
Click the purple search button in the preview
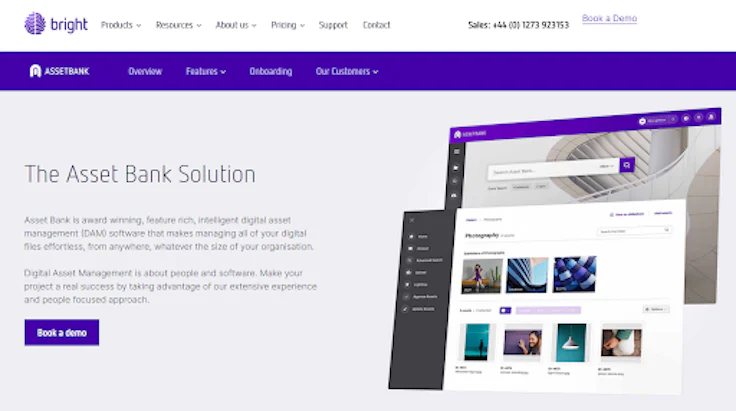coord(627,165)
